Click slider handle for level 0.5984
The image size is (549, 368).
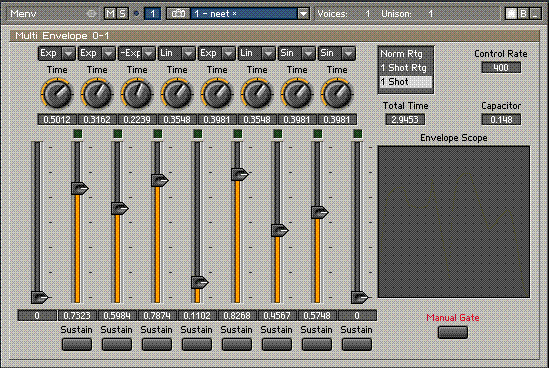click(x=119, y=208)
